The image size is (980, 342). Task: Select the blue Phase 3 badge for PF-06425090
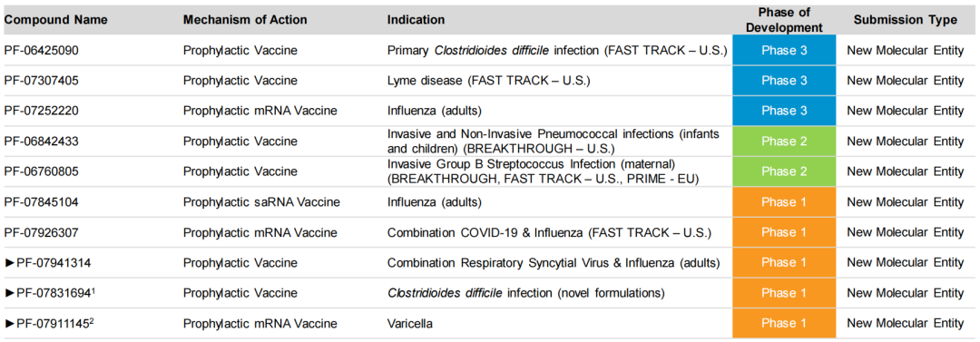click(784, 51)
